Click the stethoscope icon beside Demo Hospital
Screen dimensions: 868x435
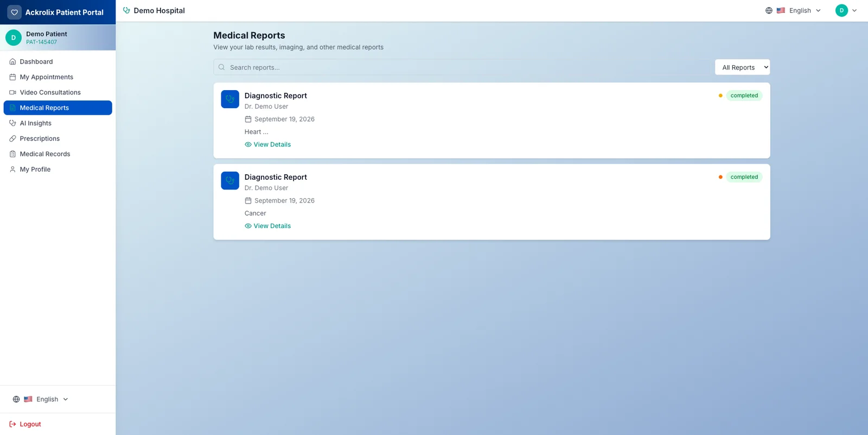pyautogui.click(x=126, y=10)
